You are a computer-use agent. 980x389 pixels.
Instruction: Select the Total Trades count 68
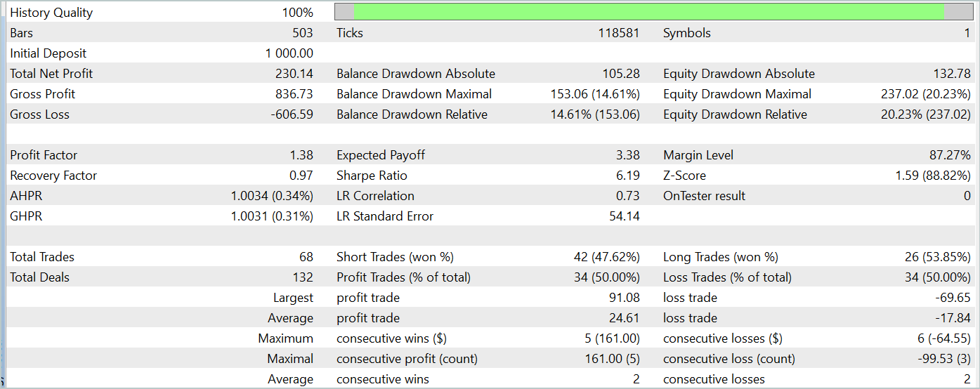click(306, 257)
